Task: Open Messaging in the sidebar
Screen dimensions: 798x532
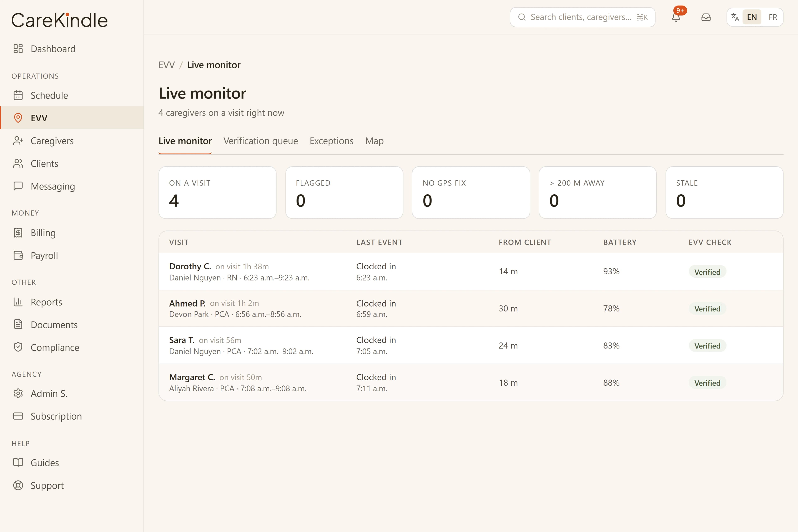Action: pos(72,186)
